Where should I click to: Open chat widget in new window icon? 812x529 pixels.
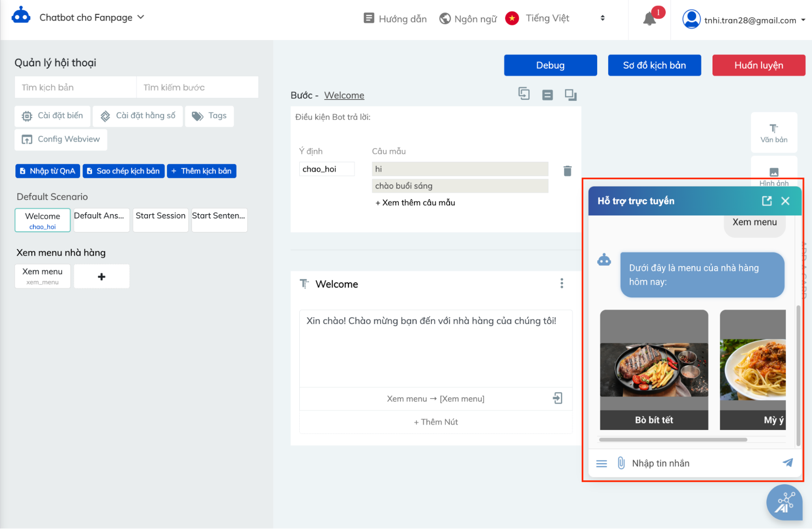click(767, 201)
